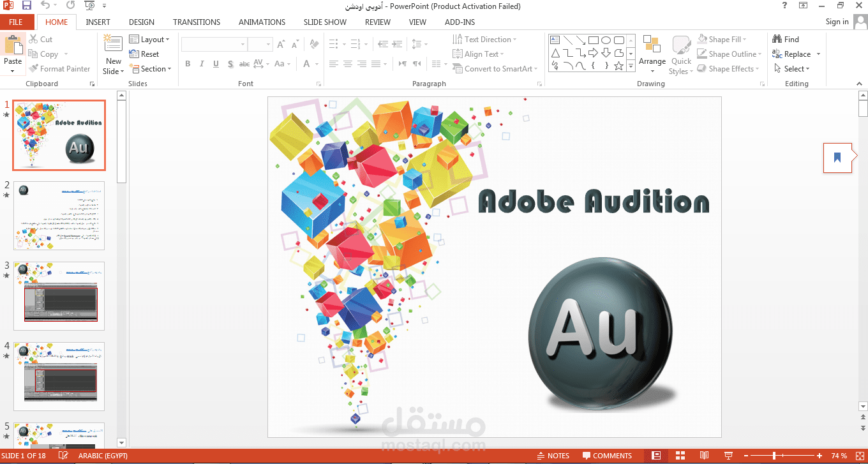
Task: Toggle Align Right paragraph alignment
Action: point(362,64)
